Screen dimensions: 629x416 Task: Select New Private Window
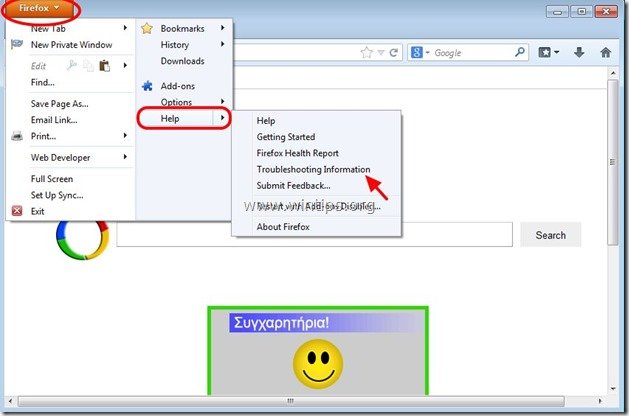pos(71,45)
